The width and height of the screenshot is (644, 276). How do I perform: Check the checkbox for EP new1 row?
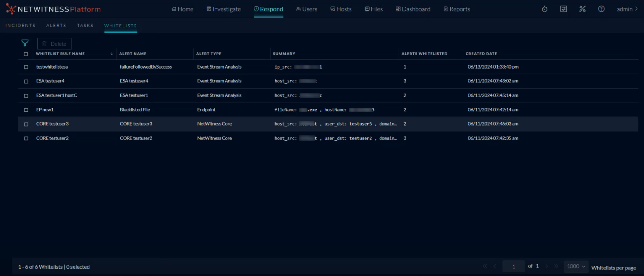(x=26, y=110)
